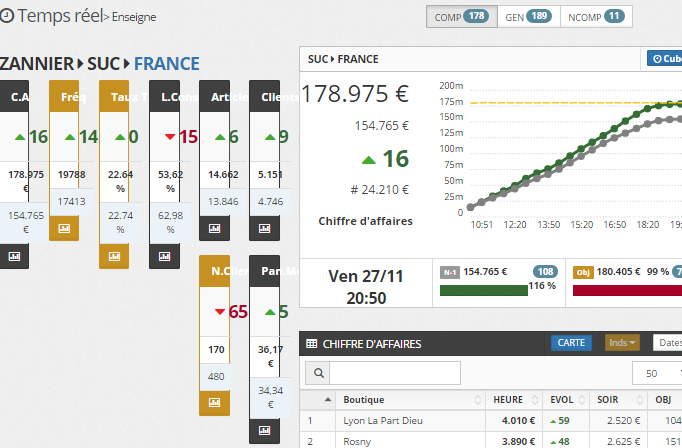This screenshot has width=682, height=448.
Task: Select SUC in the breadcrumb
Action: [x=103, y=64]
